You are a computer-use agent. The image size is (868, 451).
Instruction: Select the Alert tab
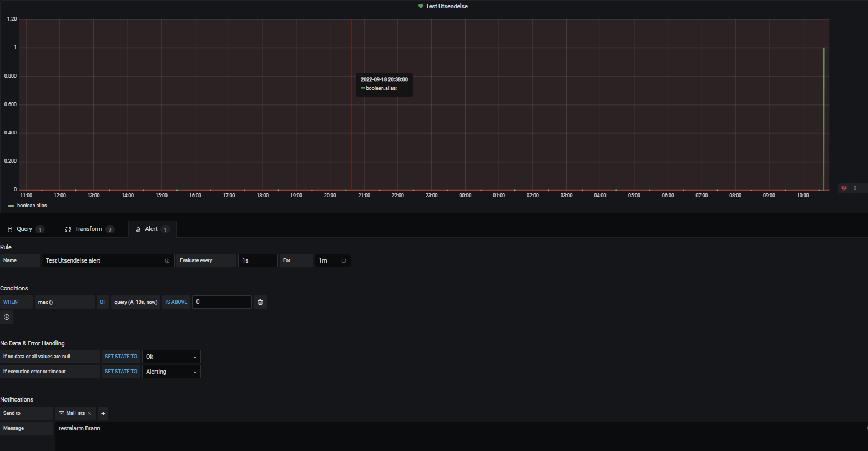[x=152, y=229]
